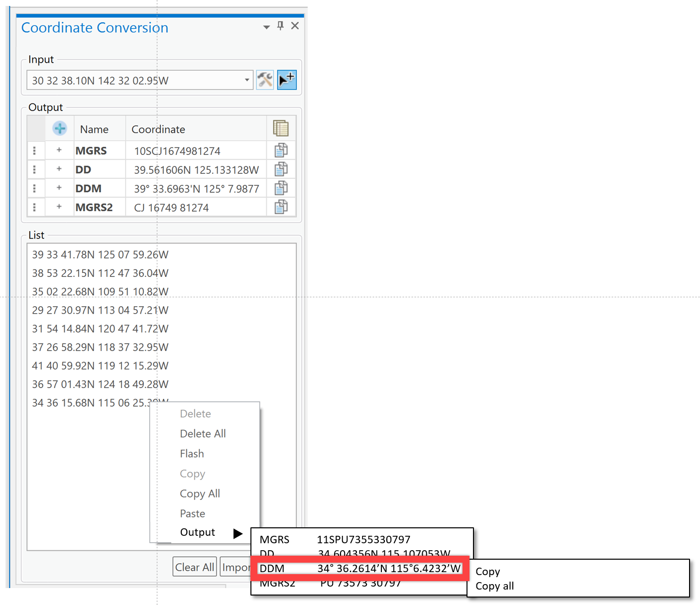Viewport: 700px width, 605px height.
Task: Pin the Coordinate Conversion pane
Action: pos(280,26)
